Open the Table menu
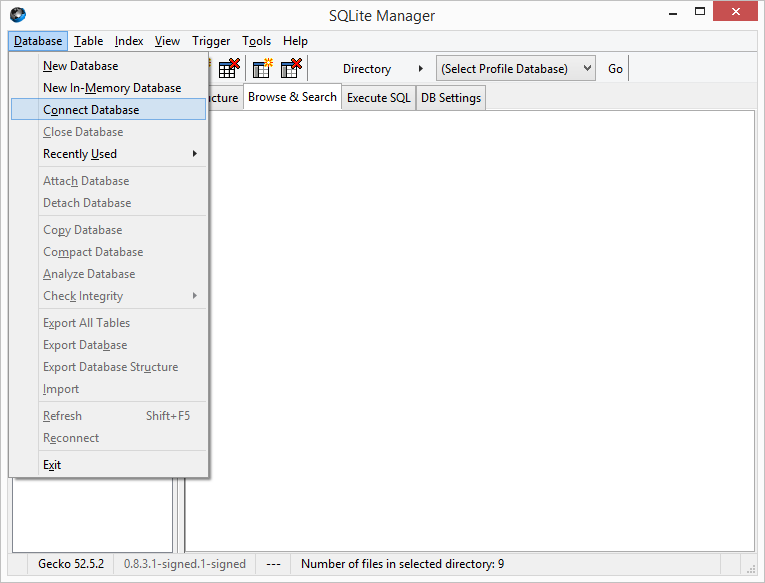 pos(89,41)
